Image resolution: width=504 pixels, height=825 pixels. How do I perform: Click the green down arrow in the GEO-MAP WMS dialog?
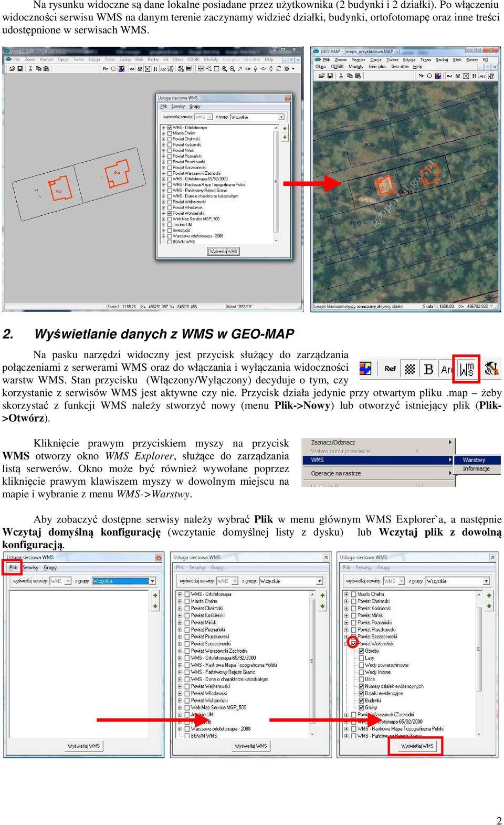click(x=285, y=137)
